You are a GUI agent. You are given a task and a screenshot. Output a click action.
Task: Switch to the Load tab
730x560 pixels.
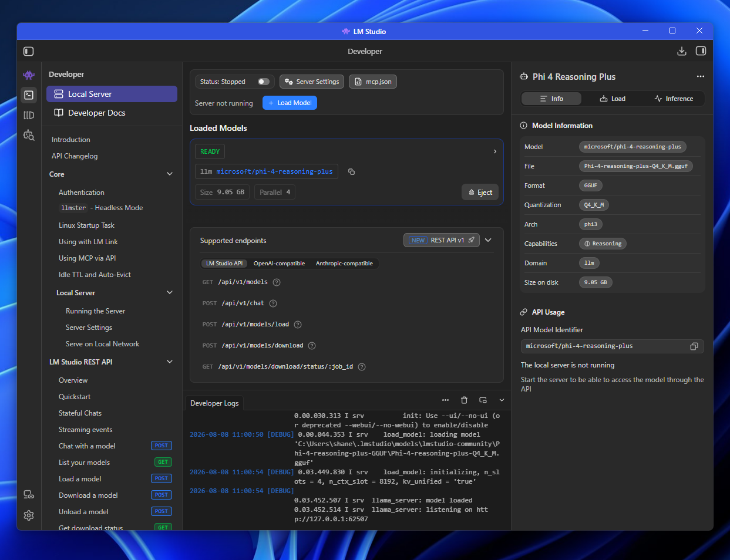613,99
